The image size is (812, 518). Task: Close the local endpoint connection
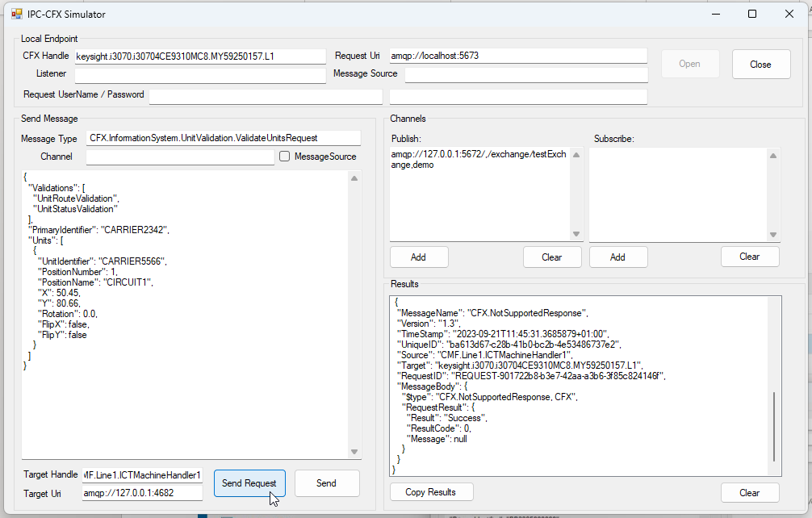(760, 65)
